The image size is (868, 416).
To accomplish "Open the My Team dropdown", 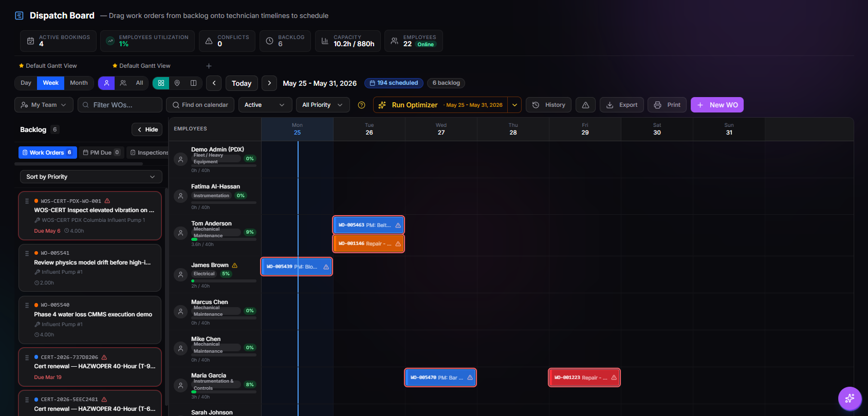I will coord(44,105).
